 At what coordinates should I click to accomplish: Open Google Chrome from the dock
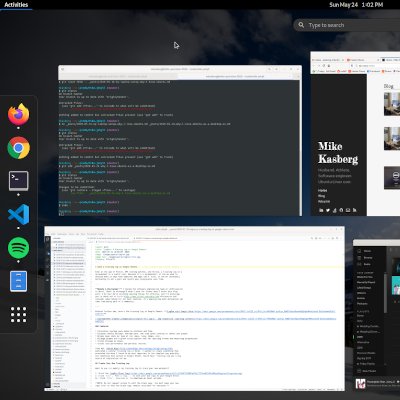pos(18,148)
